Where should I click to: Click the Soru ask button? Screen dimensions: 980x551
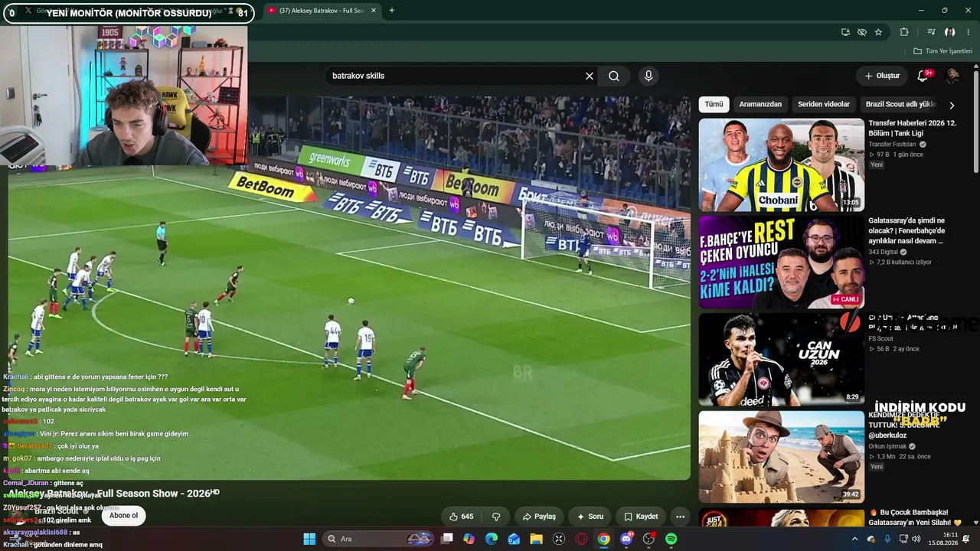[x=590, y=517]
